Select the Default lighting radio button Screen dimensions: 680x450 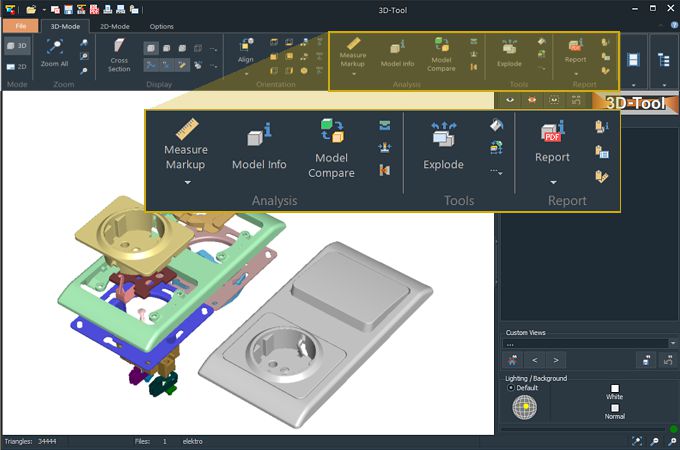pyautogui.click(x=511, y=388)
